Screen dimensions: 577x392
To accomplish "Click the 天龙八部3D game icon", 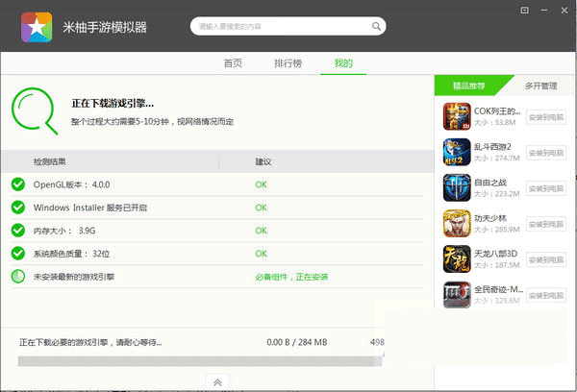I will click(x=457, y=258).
